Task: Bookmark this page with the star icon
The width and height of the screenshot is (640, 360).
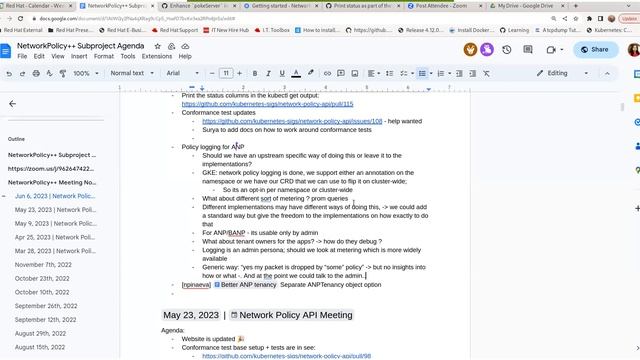Action: [x=576, y=18]
